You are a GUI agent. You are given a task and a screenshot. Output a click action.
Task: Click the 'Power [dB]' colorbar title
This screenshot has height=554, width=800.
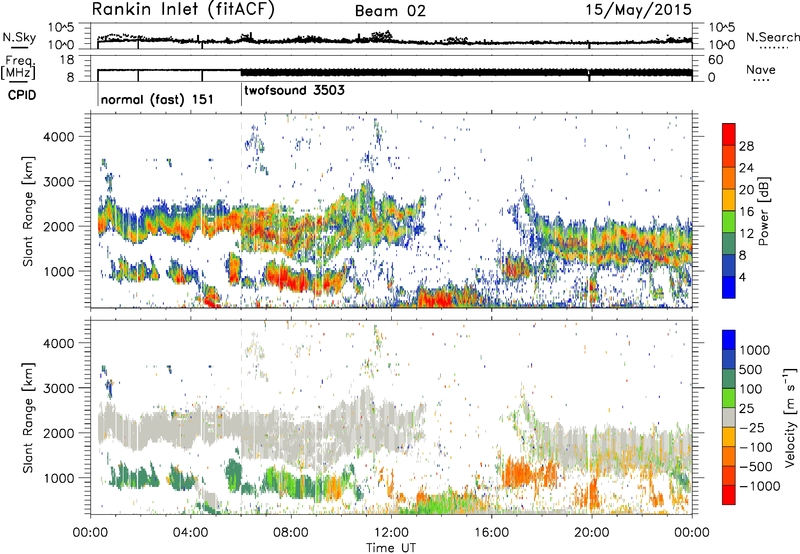click(x=763, y=211)
